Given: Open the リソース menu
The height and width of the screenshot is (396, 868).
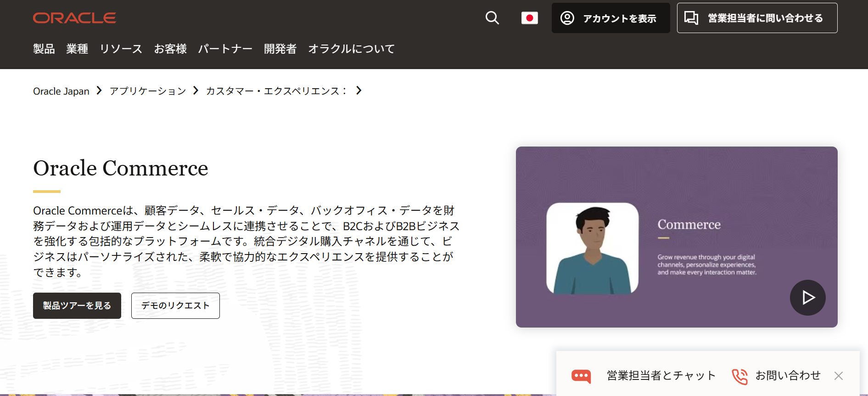Looking at the screenshot, I should [121, 49].
